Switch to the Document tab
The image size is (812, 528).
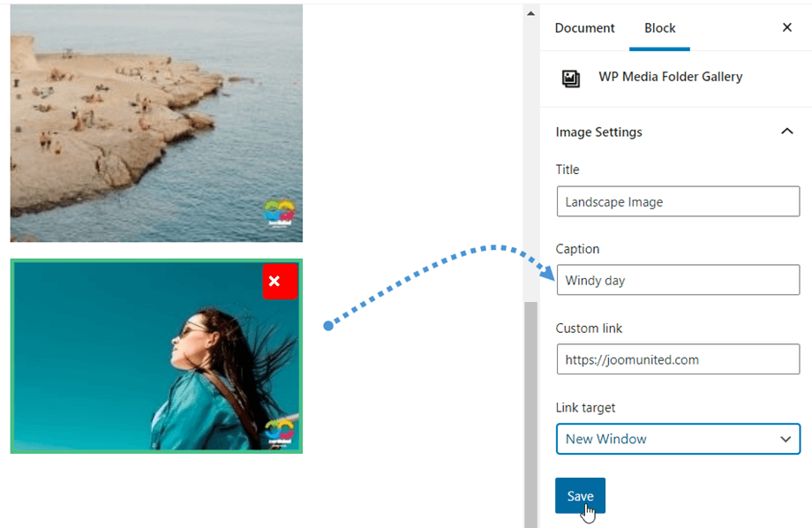point(584,28)
